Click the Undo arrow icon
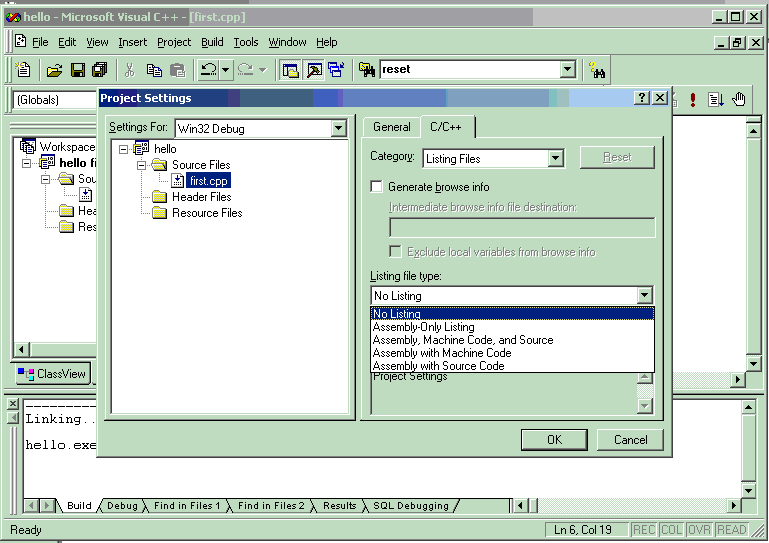The image size is (769, 543). (x=209, y=70)
